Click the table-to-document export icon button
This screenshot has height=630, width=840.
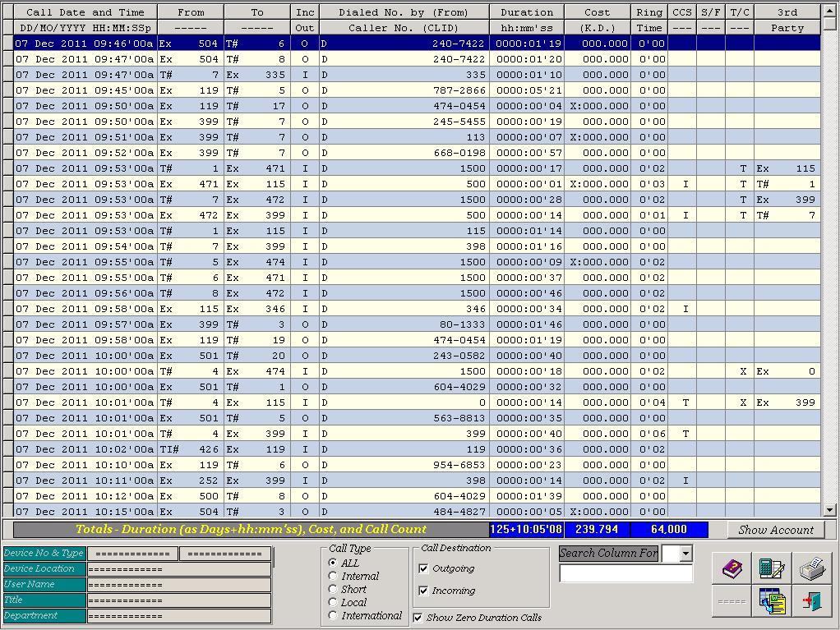[x=772, y=600]
